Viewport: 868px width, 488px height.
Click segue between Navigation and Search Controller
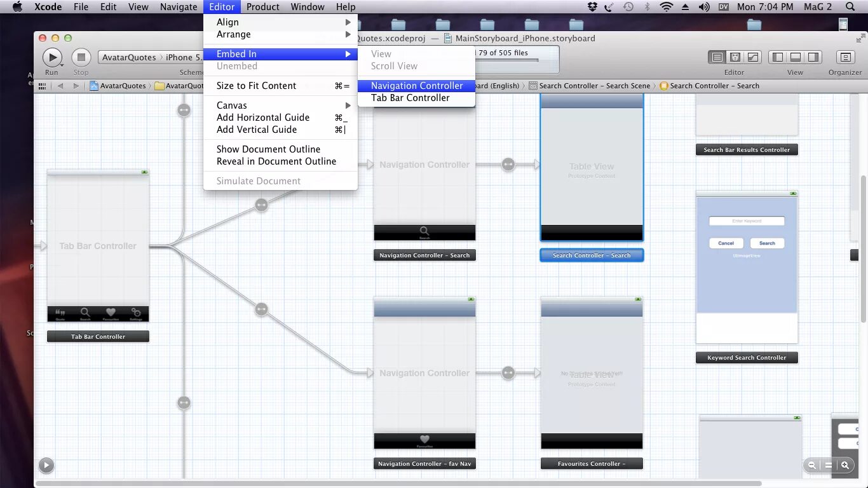click(x=508, y=165)
